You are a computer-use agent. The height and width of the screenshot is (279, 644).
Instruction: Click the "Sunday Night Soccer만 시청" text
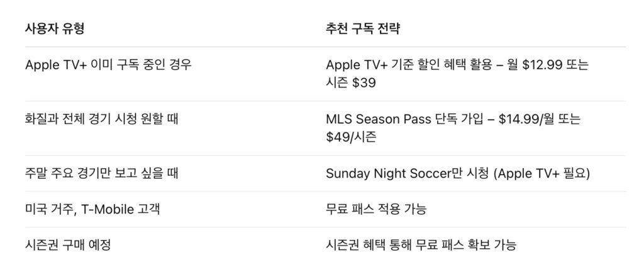[408, 173]
